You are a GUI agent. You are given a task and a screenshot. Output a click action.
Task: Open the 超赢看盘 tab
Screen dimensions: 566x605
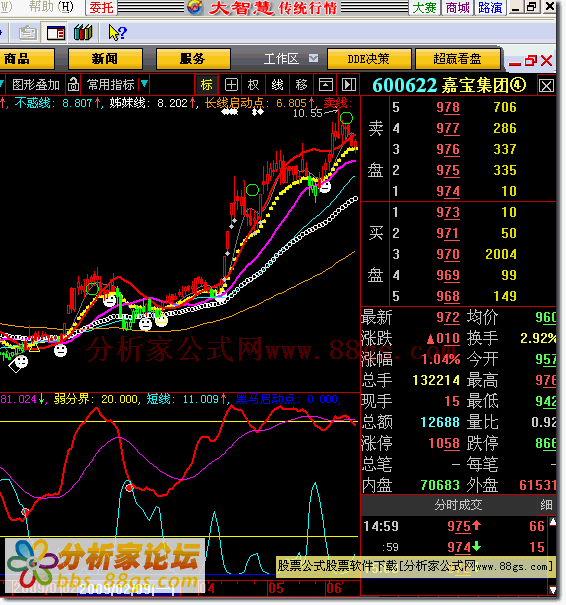458,59
